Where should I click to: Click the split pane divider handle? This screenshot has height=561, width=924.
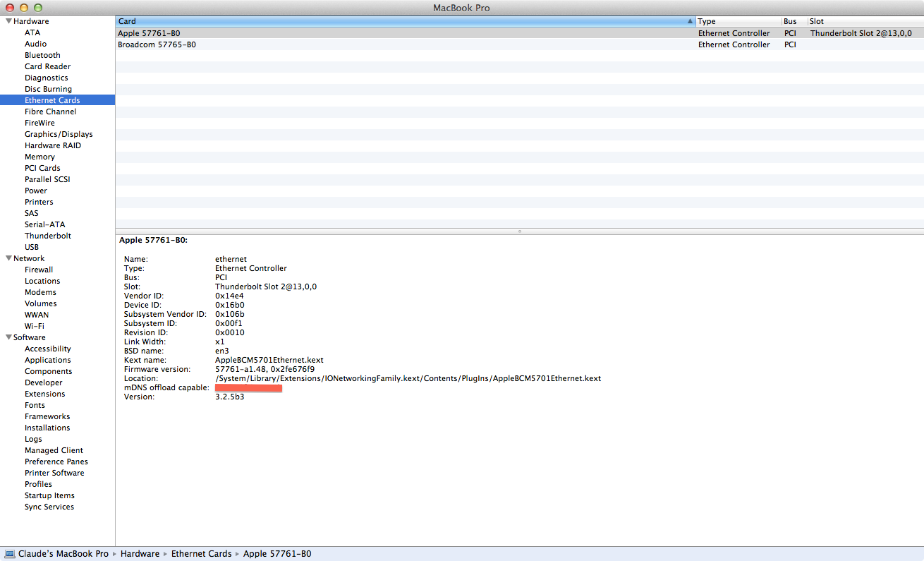(520, 231)
